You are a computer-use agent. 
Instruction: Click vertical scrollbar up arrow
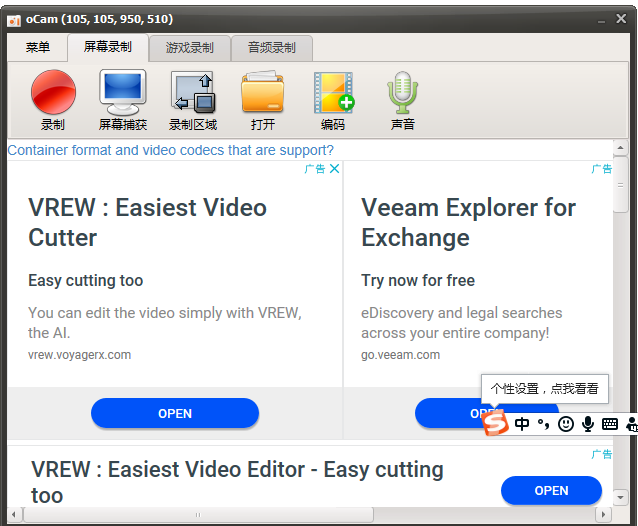point(620,148)
